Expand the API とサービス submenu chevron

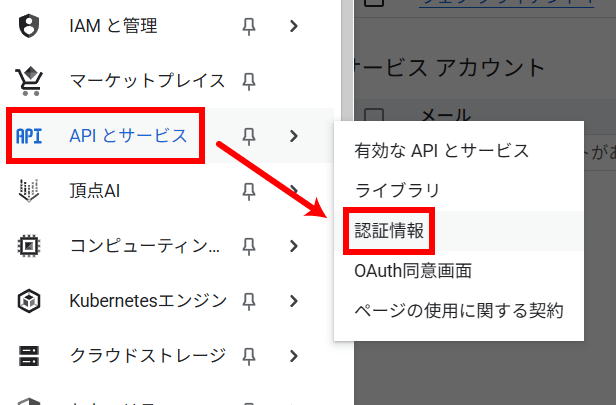[293, 136]
